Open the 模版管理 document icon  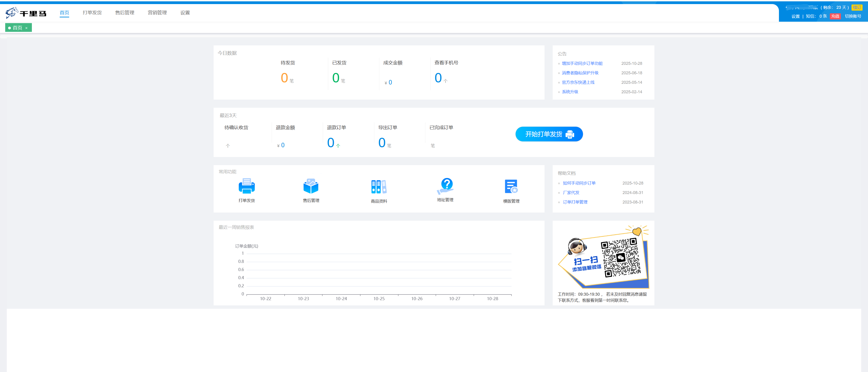click(511, 187)
